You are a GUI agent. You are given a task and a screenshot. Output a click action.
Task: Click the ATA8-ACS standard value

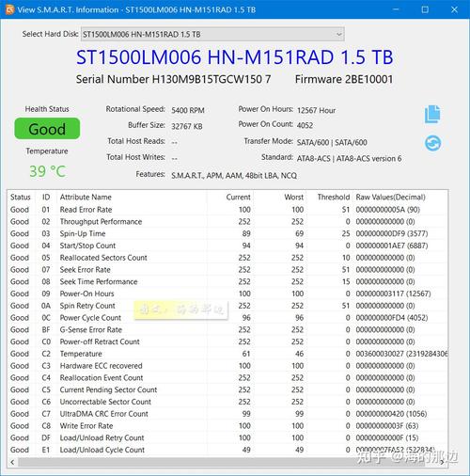349,159
